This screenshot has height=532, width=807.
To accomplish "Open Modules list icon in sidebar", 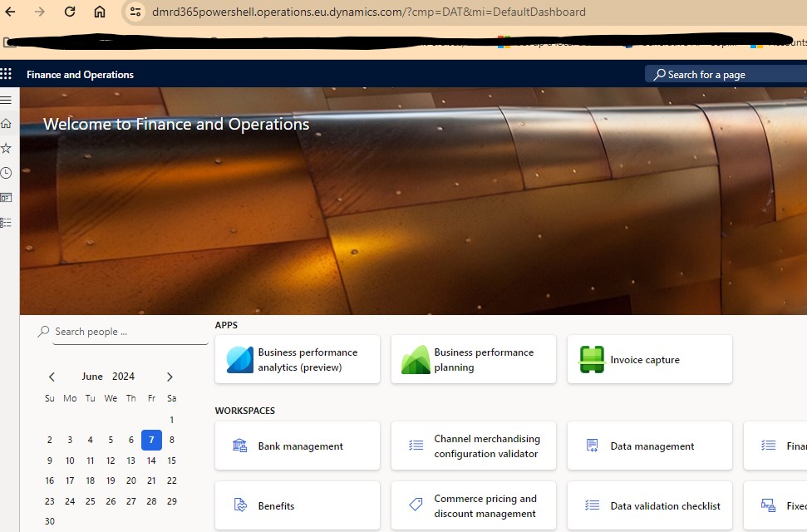I will pos(6,223).
